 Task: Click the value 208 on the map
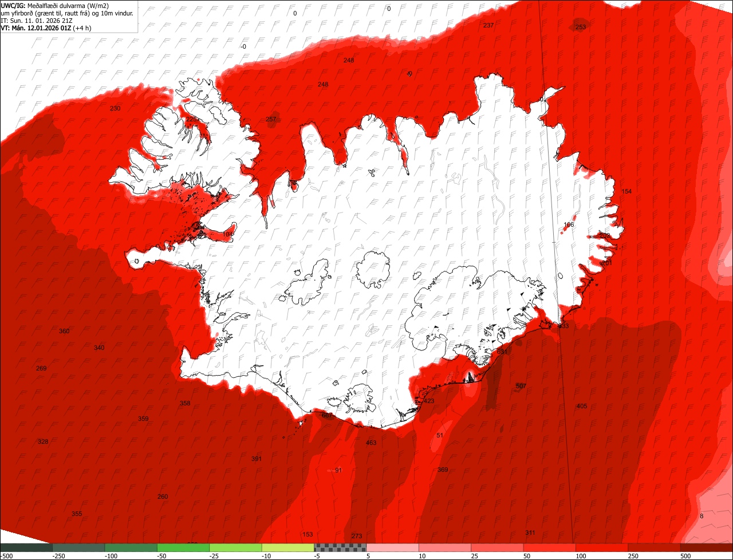(605, 235)
